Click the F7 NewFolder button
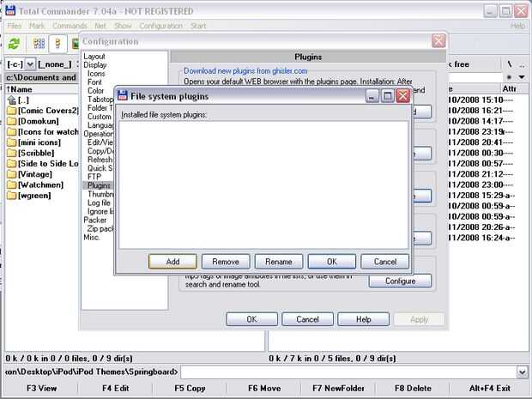 [x=338, y=388]
